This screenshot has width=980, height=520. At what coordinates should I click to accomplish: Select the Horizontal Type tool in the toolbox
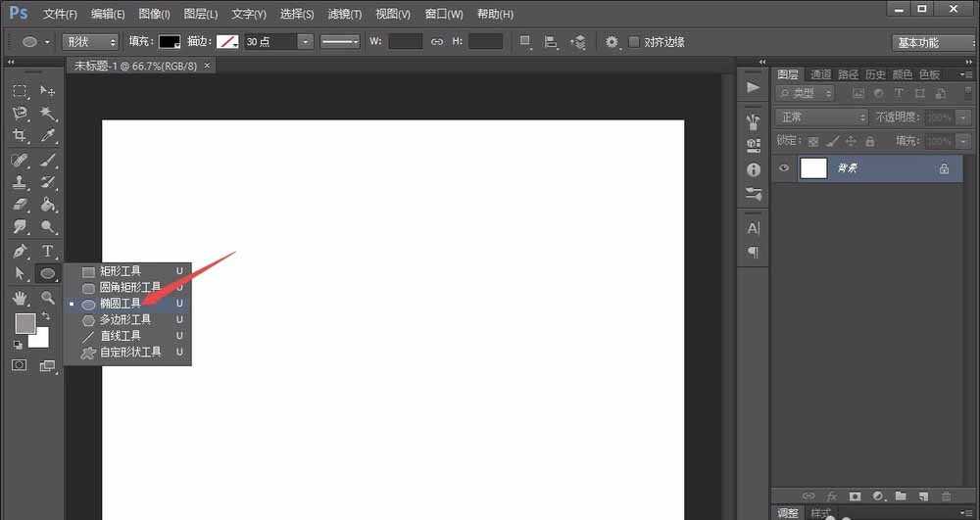pyautogui.click(x=47, y=251)
